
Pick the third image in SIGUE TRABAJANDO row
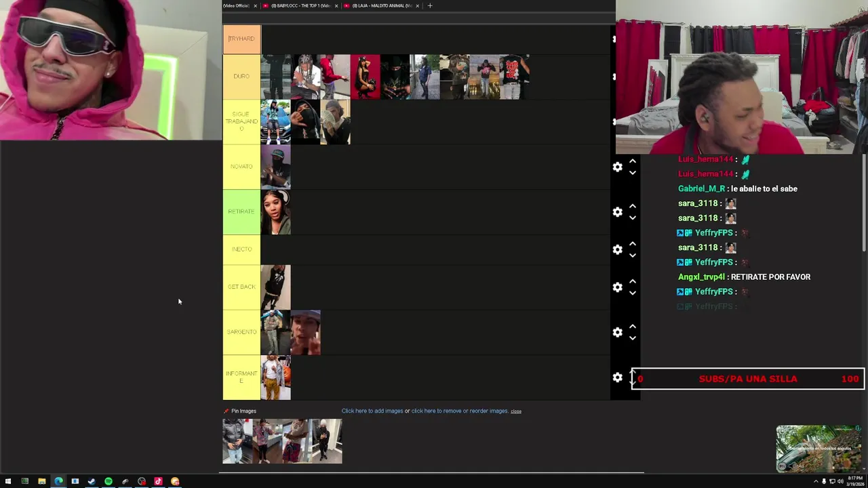(x=335, y=122)
